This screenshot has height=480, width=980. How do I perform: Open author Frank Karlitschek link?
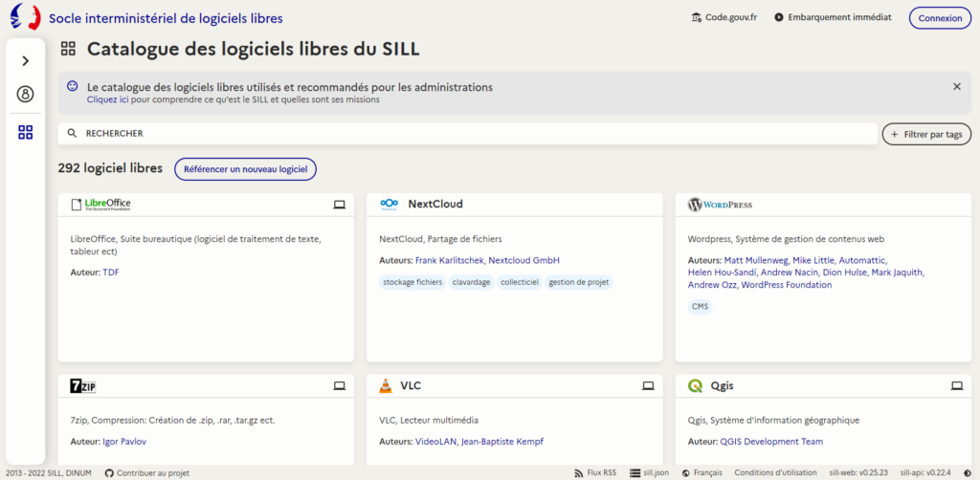(x=450, y=260)
